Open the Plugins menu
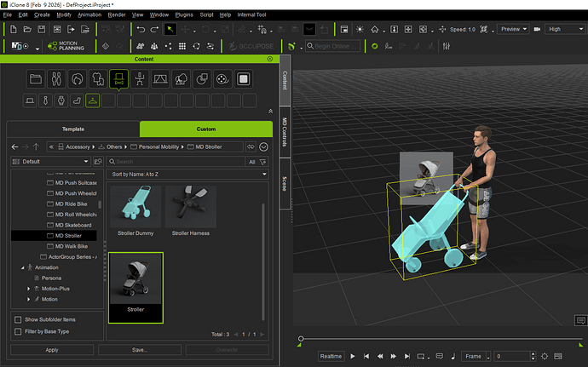This screenshot has width=588, height=367. (x=184, y=15)
